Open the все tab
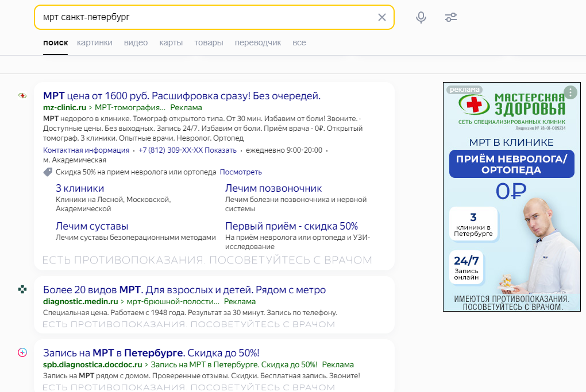The width and height of the screenshot is (586, 392). click(x=299, y=42)
